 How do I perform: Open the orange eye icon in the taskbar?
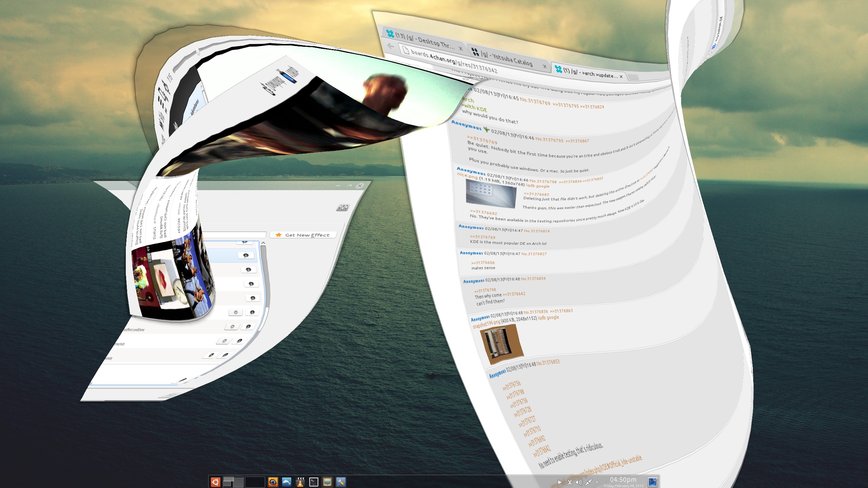click(273, 482)
